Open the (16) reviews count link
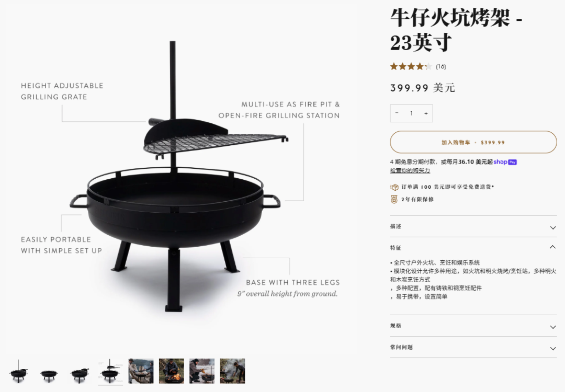The width and height of the screenshot is (565, 392). (440, 66)
